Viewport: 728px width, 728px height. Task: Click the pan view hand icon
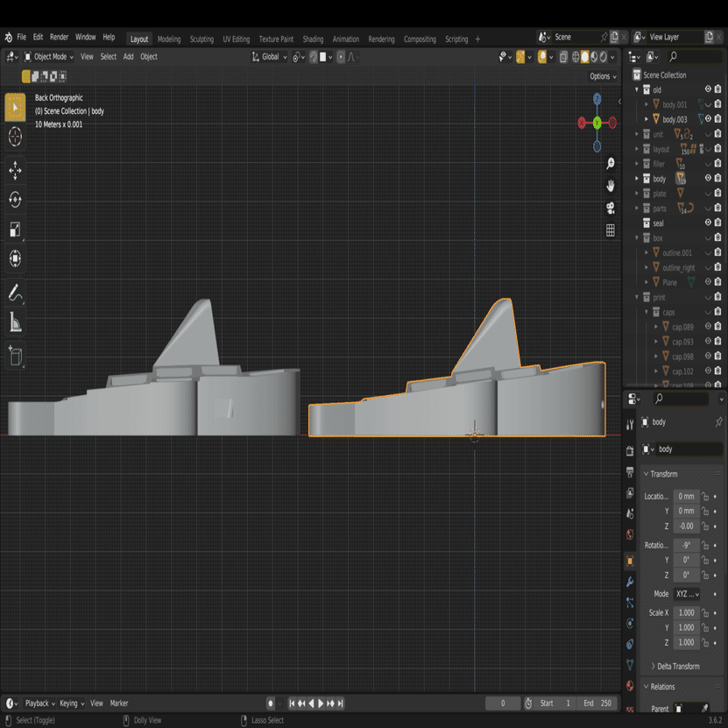click(610, 186)
